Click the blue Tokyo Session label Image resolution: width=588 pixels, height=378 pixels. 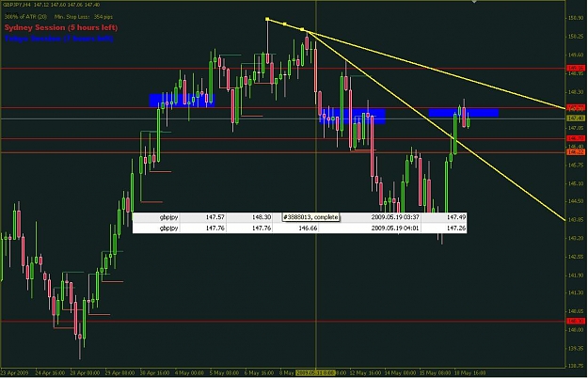click(59, 39)
